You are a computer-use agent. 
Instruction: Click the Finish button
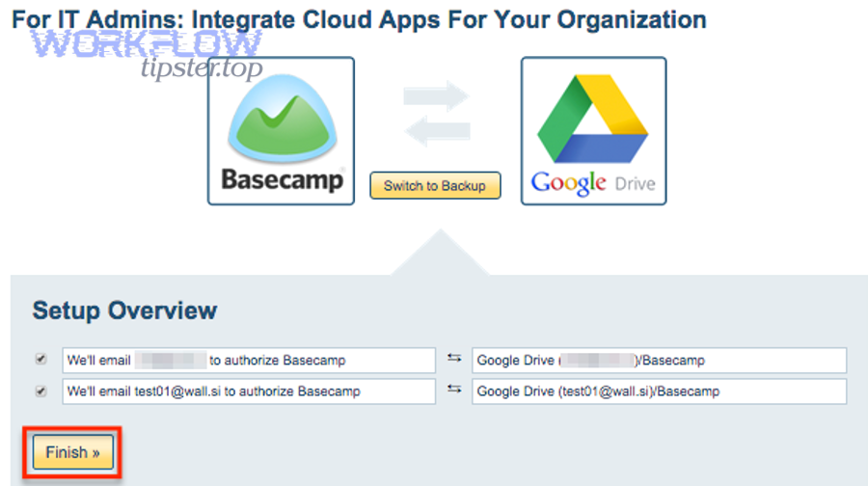(73, 452)
